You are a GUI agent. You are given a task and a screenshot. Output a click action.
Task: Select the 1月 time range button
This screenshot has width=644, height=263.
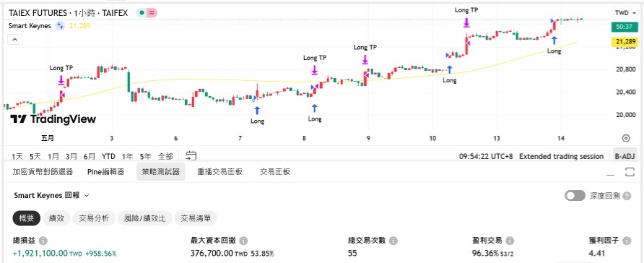[53, 156]
